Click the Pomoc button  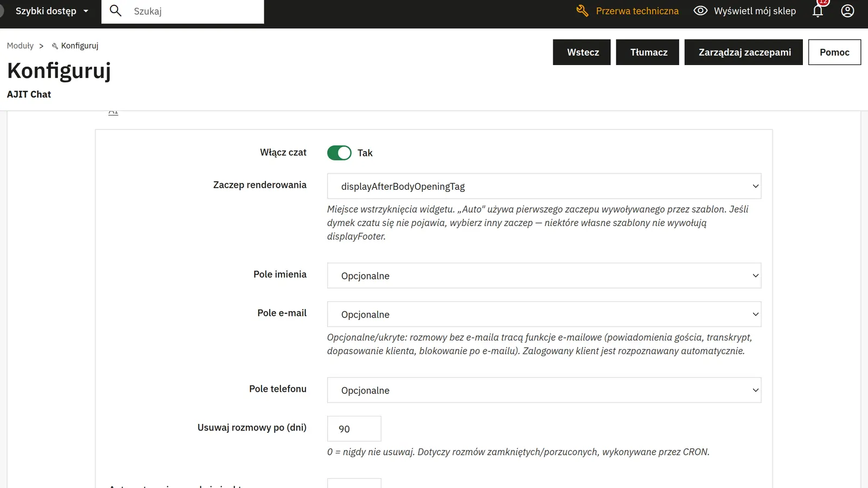834,52
